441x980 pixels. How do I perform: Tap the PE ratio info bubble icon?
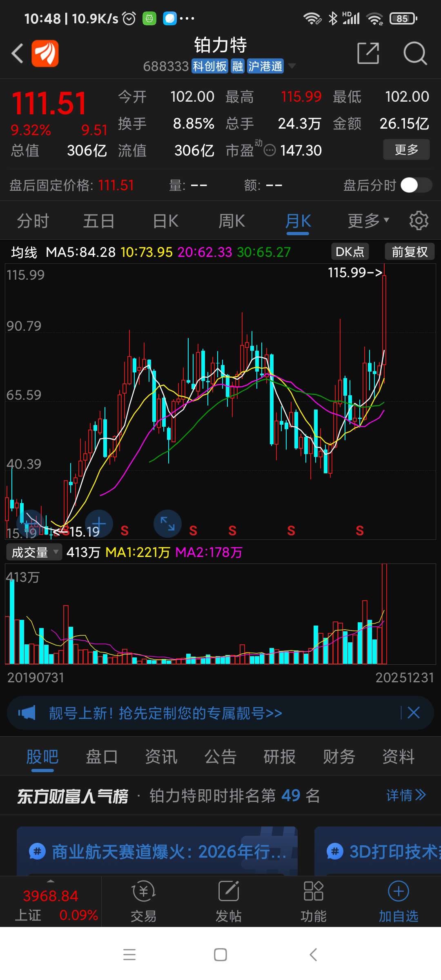click(x=269, y=151)
